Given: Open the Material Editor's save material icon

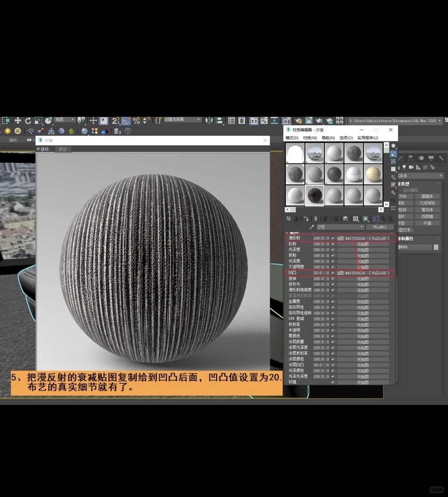Looking at the screenshot, I should pyautogui.click(x=346, y=218).
